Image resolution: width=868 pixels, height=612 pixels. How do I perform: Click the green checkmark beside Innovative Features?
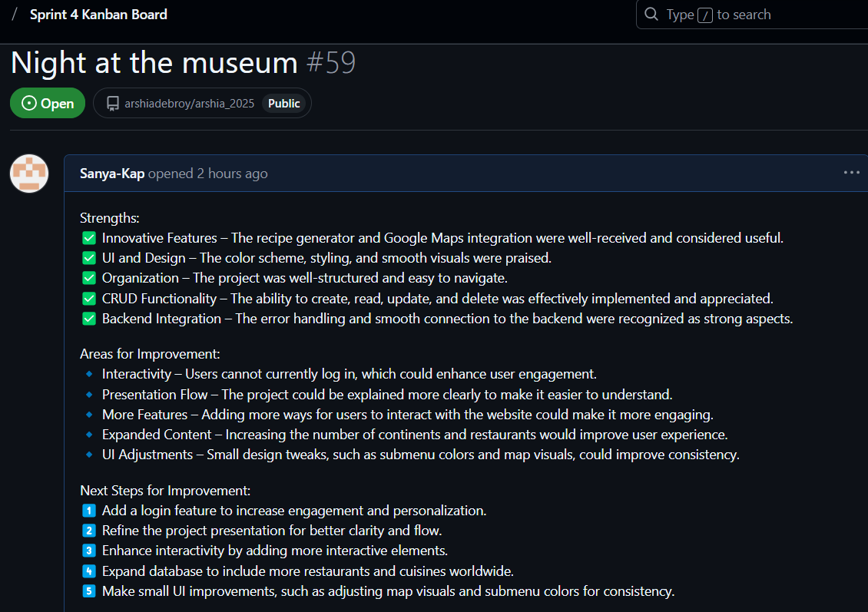click(89, 238)
